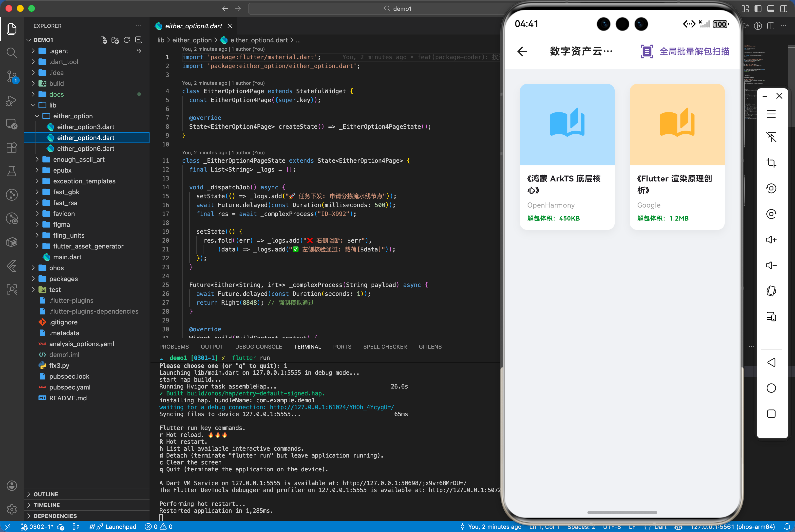Expand the OUTLINE section

click(x=45, y=494)
